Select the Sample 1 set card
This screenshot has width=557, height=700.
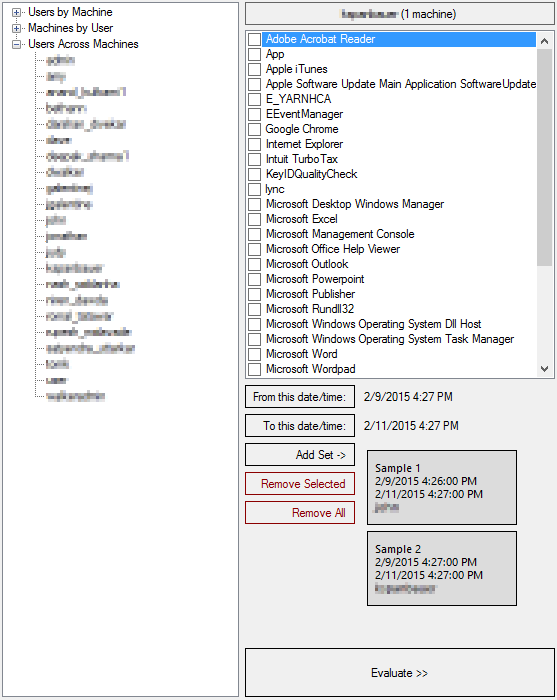(442, 488)
